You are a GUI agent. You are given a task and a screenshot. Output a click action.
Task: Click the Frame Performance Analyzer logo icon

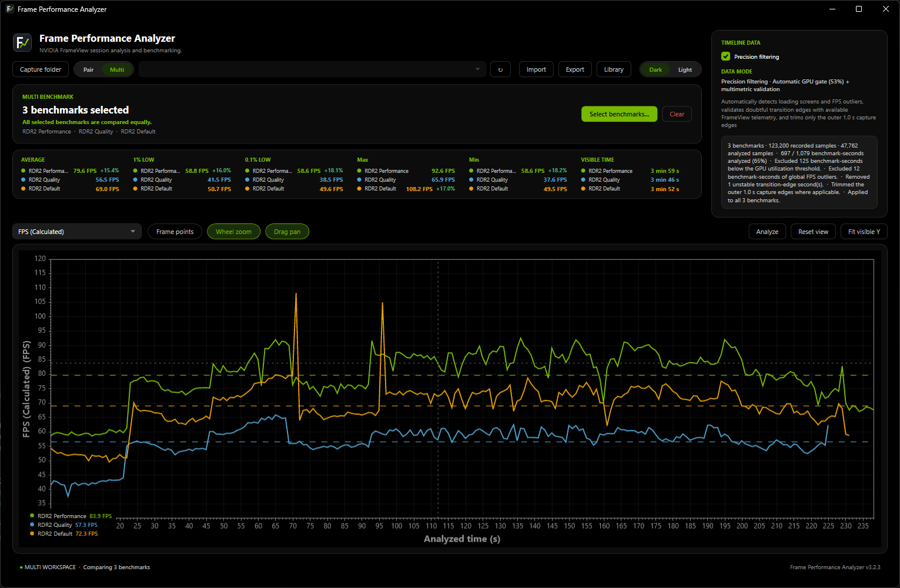click(x=22, y=42)
